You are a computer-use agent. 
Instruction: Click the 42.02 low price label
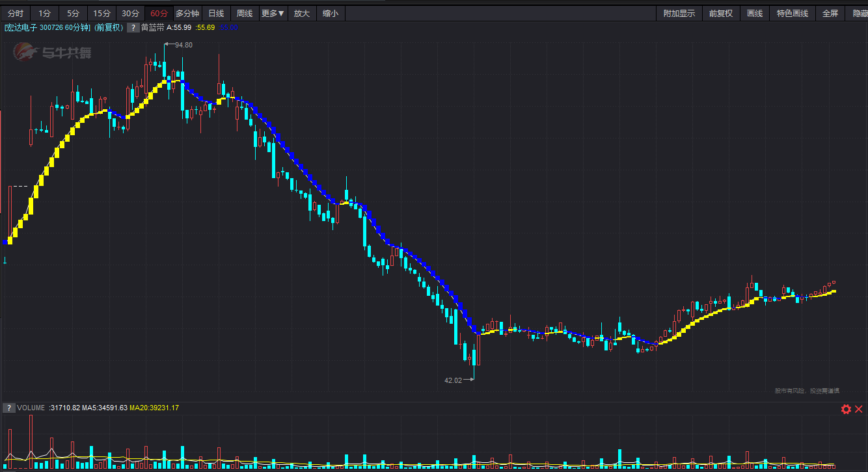click(453, 380)
